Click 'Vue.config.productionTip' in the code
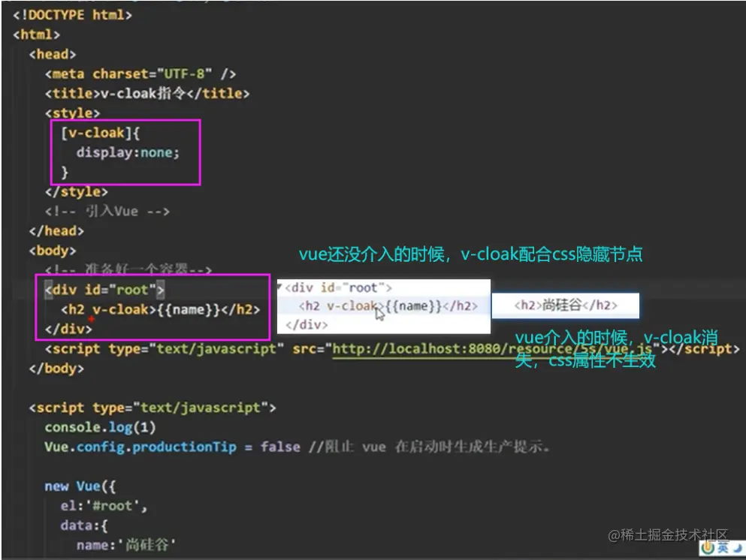This screenshot has height=560, width=746. (140, 447)
